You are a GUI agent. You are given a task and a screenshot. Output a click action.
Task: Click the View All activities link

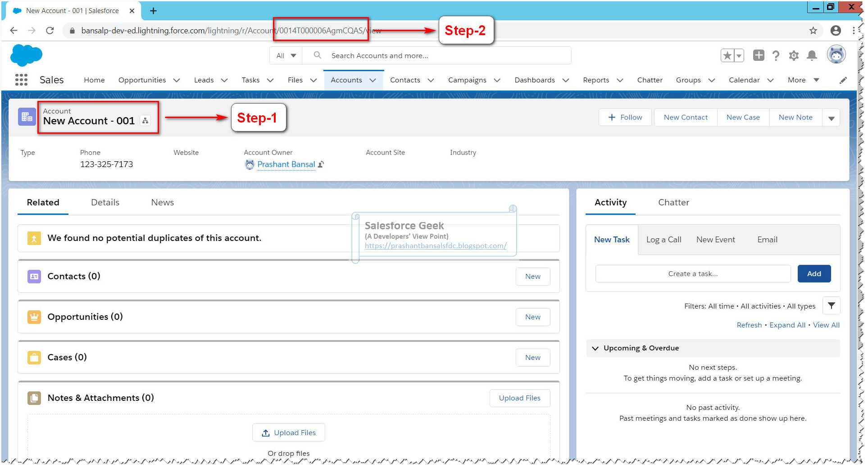pyautogui.click(x=826, y=325)
